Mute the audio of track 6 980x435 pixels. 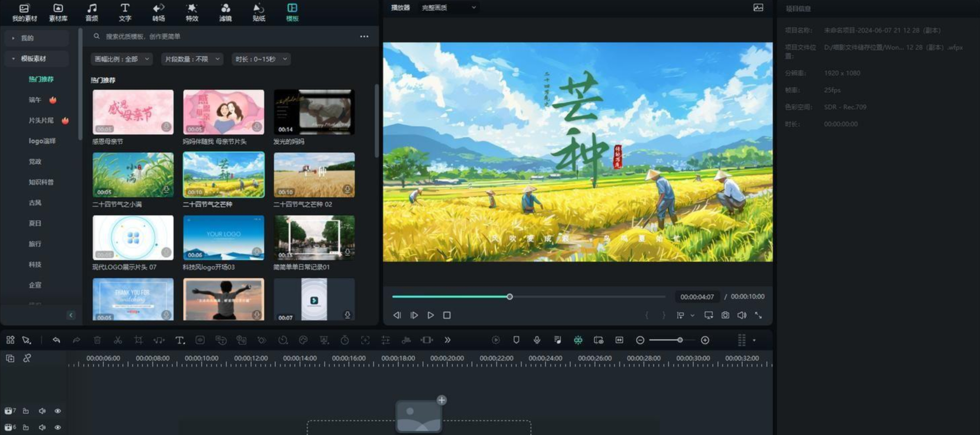[x=42, y=427]
